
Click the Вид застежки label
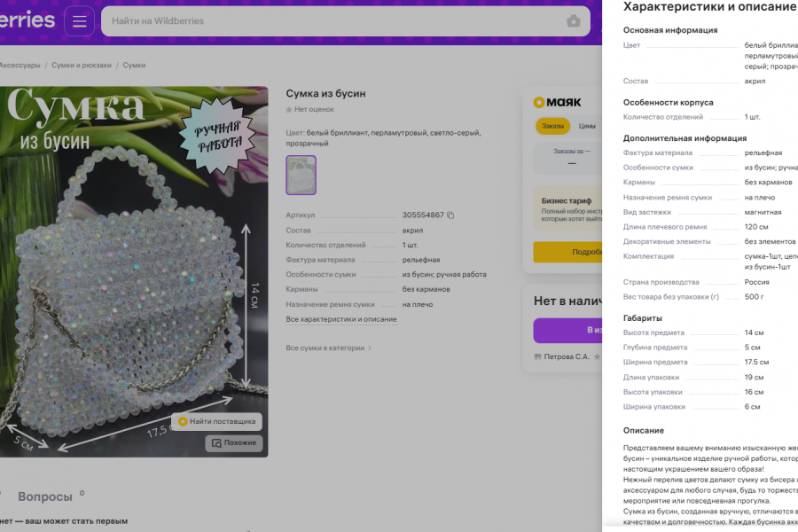pyautogui.click(x=647, y=212)
